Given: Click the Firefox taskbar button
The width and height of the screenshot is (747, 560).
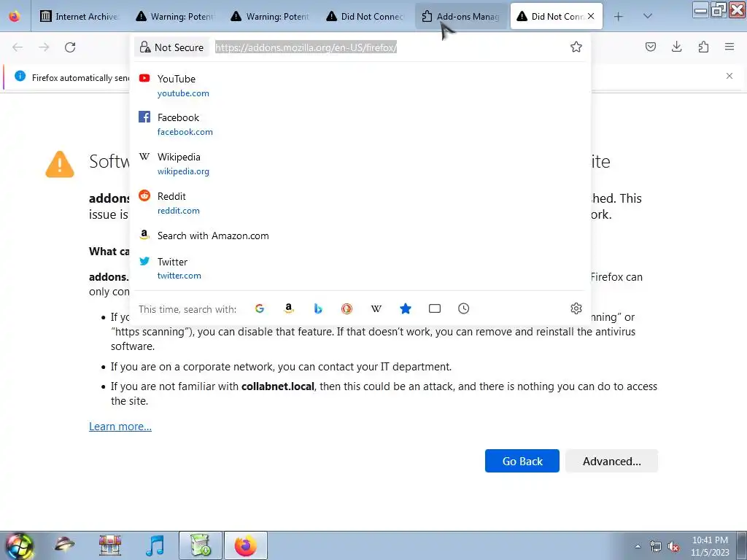Looking at the screenshot, I should pos(245,545).
